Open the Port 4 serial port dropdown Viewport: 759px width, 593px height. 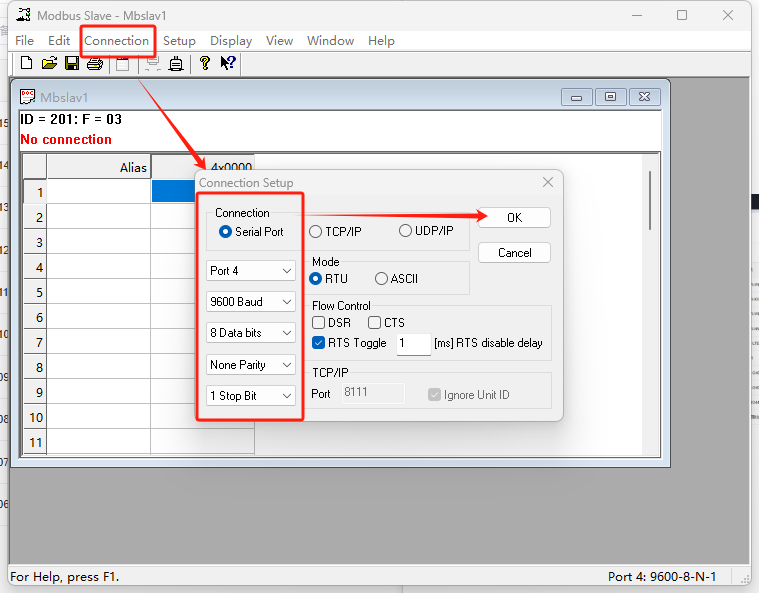click(x=251, y=271)
